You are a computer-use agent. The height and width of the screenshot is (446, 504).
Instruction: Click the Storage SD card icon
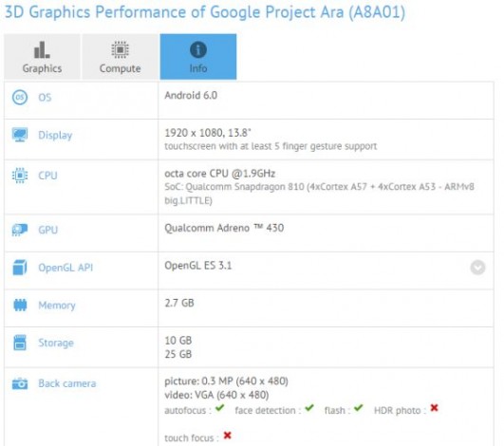click(20, 343)
